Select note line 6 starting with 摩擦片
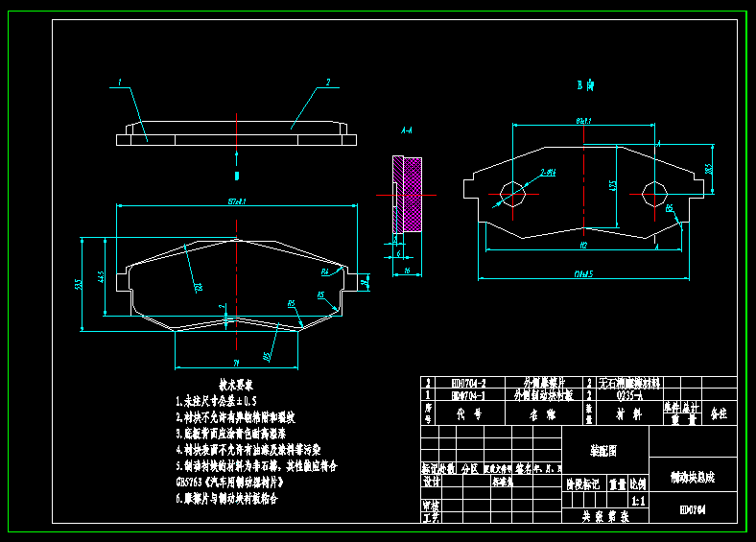 226,498
